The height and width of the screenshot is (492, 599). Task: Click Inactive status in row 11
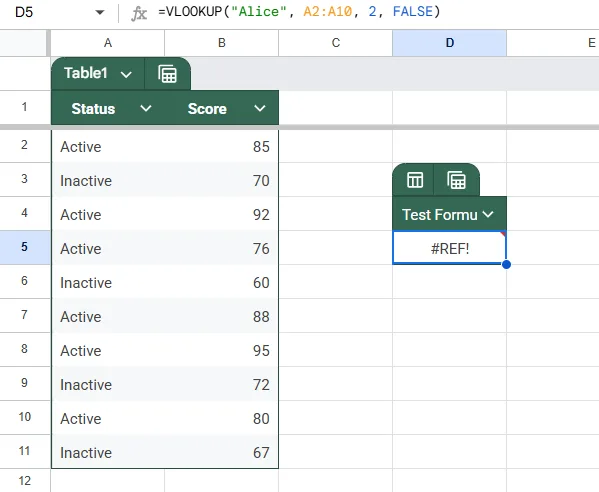point(108,452)
